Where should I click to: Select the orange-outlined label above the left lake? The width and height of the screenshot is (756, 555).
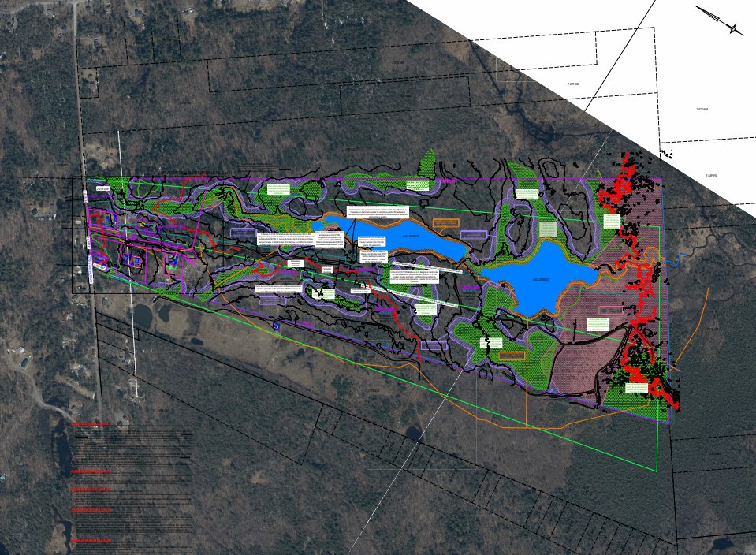coord(445,223)
